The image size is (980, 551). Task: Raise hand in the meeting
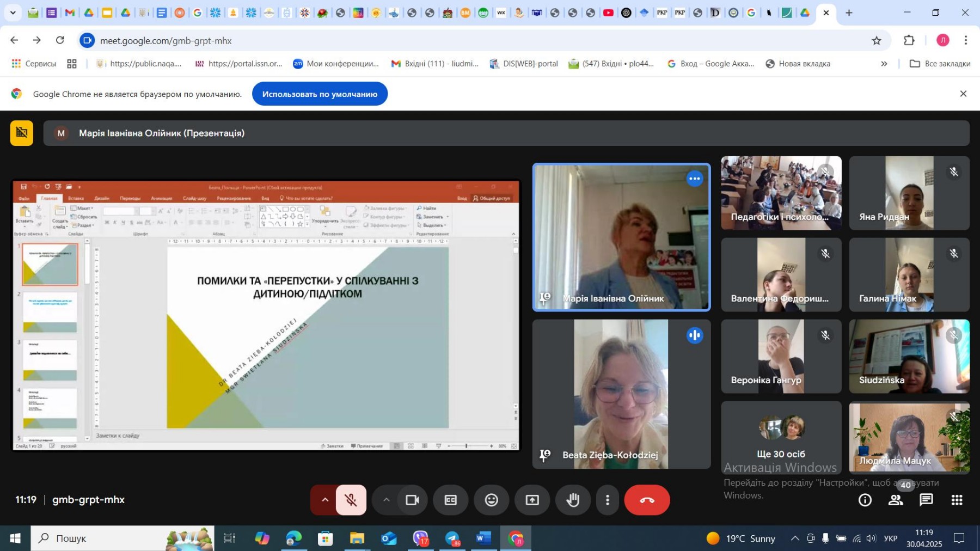(x=573, y=500)
